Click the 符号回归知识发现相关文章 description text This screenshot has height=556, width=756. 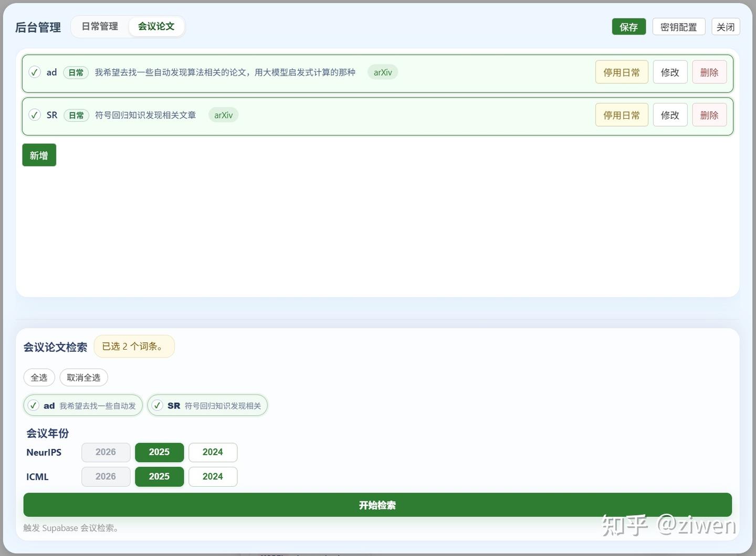tap(145, 115)
